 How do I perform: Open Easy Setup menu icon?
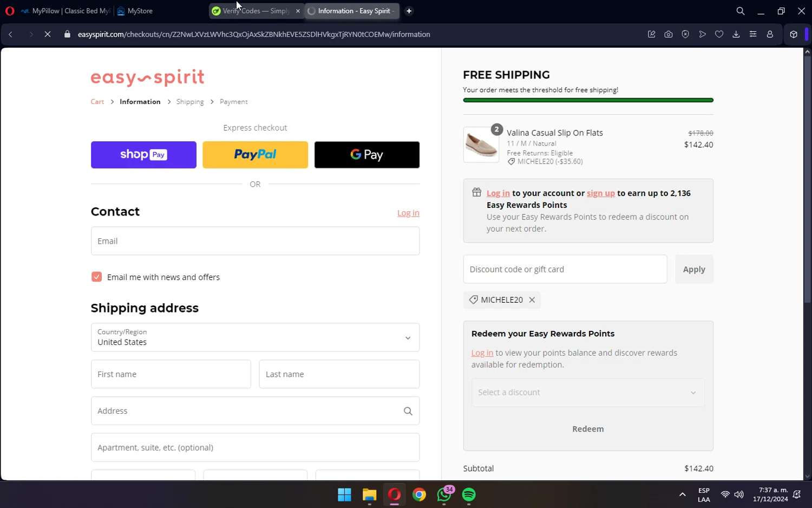(x=753, y=34)
